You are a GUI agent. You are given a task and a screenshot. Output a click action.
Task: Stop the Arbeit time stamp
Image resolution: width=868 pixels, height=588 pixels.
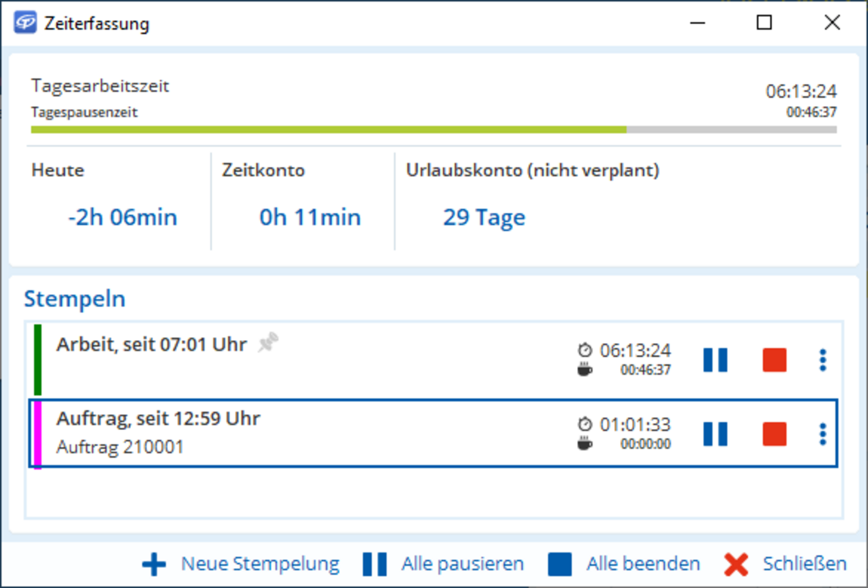click(774, 360)
